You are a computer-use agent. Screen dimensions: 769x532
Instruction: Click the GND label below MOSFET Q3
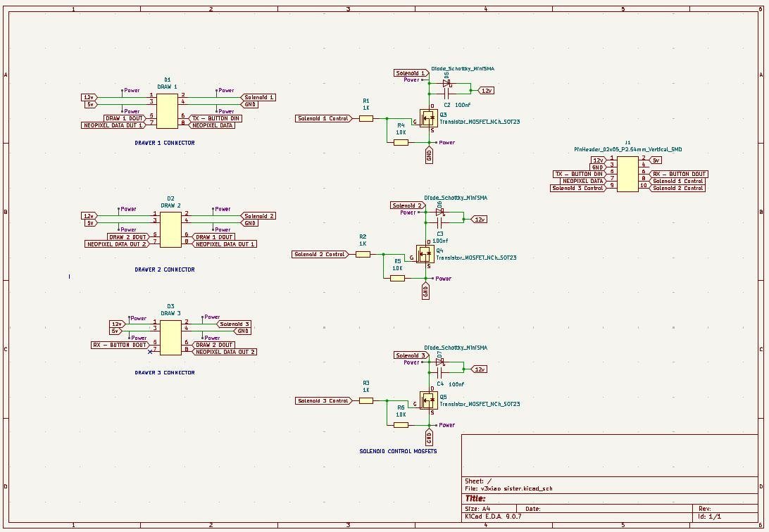429,156
